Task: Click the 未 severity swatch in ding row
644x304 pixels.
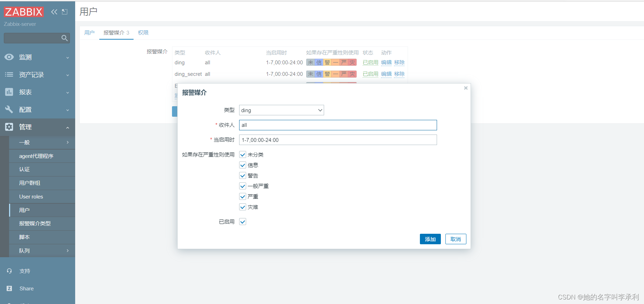Action: 310,63
